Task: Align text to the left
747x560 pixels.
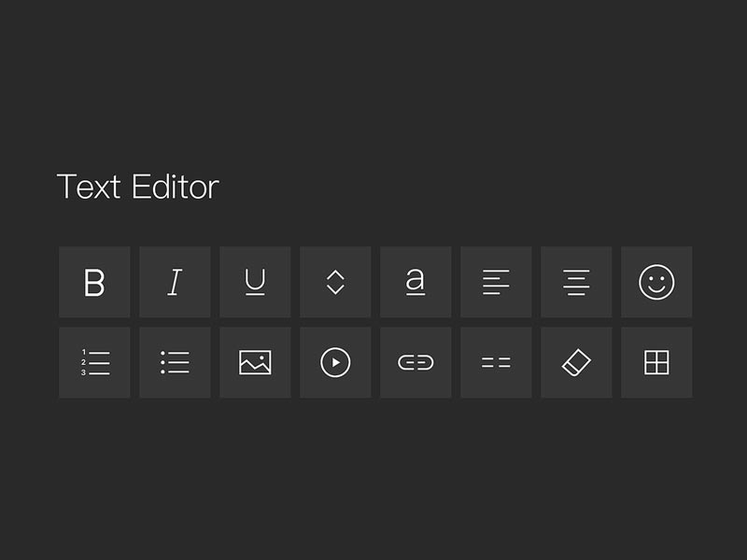Action: tap(496, 282)
